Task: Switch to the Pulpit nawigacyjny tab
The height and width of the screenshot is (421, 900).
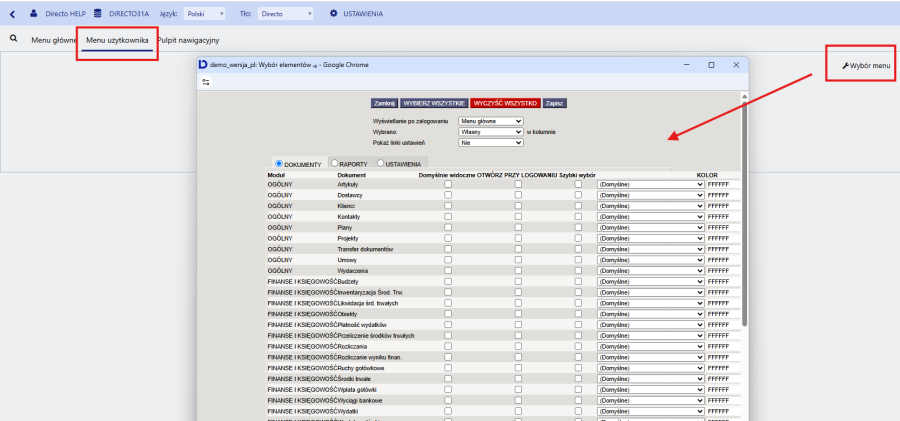Action: 188,41
